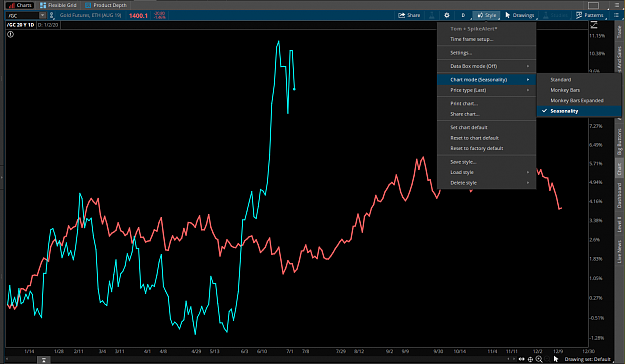Select Set chart default

486,127
